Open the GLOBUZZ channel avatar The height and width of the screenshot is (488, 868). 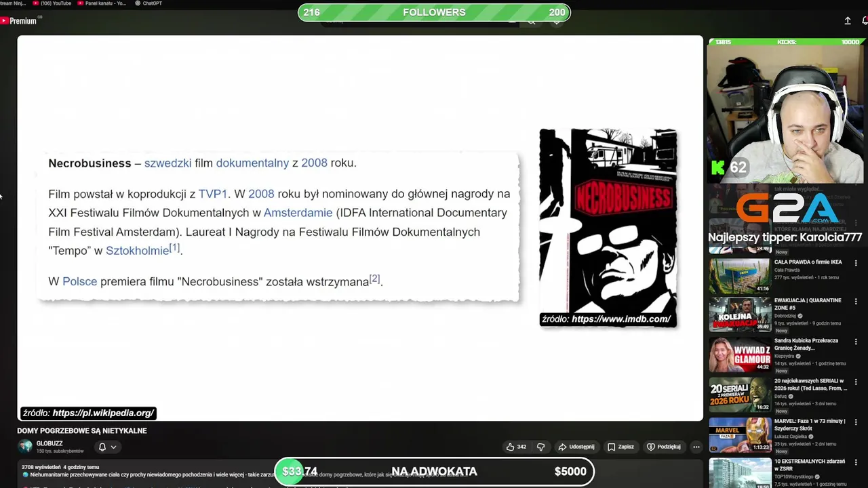click(25, 447)
